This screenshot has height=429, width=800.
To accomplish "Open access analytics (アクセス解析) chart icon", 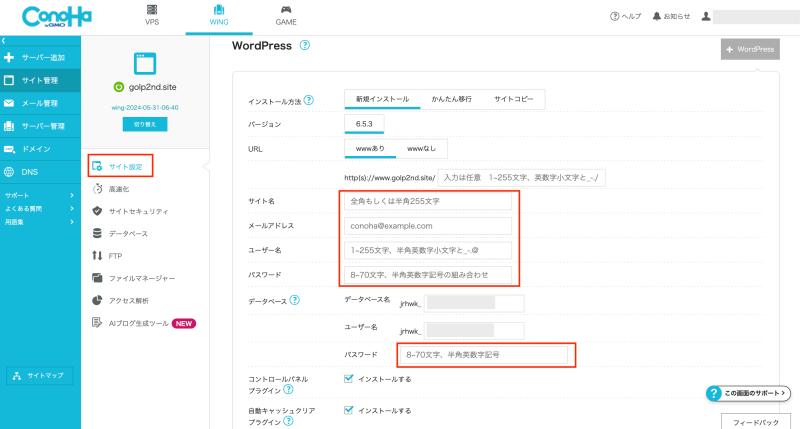I will pos(98,300).
